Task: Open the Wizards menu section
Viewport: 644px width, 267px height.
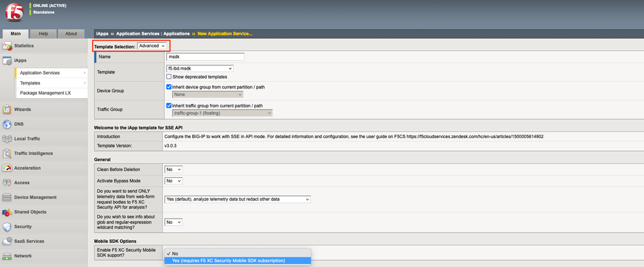Action: [44, 110]
